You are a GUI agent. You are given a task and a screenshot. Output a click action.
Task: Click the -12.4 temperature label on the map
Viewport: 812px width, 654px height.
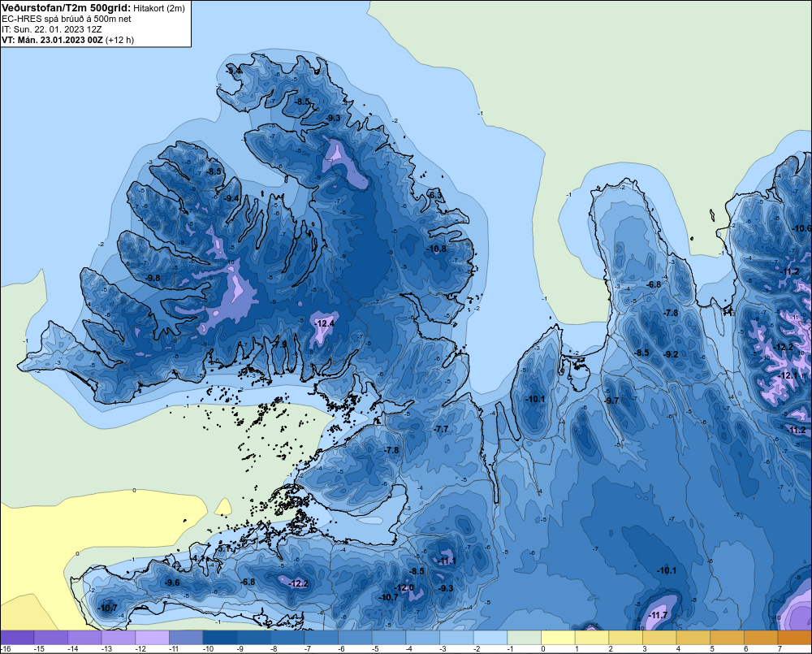tap(325, 323)
